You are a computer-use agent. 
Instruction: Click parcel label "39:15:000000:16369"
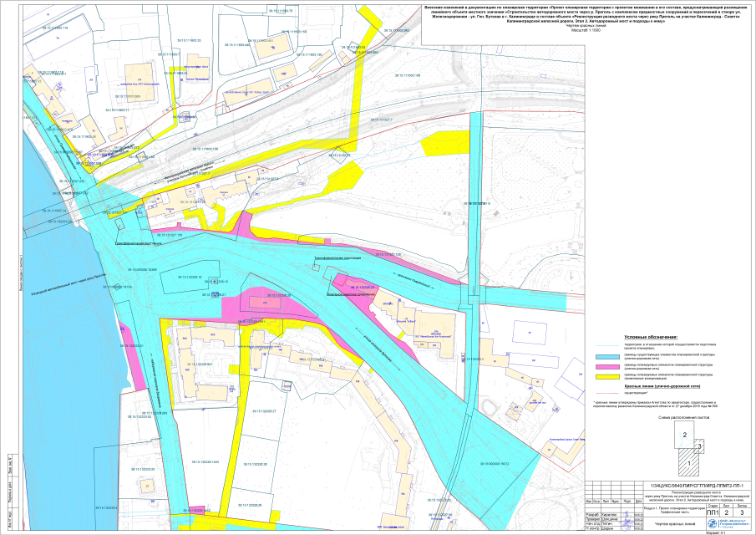click(142, 270)
